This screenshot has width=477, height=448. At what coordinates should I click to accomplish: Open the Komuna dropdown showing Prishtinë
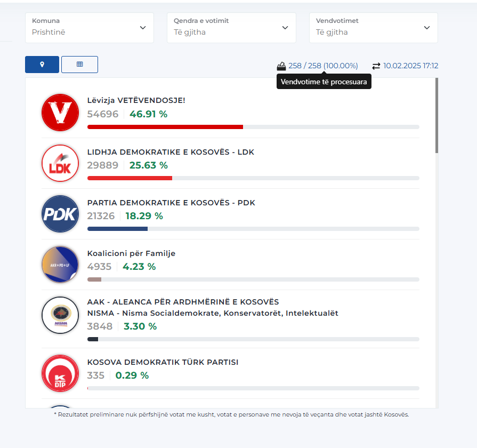(90, 28)
